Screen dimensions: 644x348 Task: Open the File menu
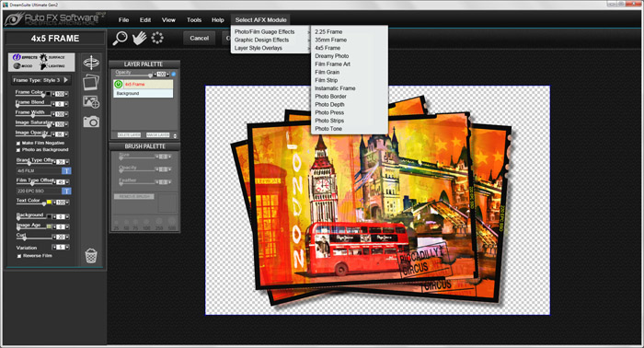coord(123,19)
